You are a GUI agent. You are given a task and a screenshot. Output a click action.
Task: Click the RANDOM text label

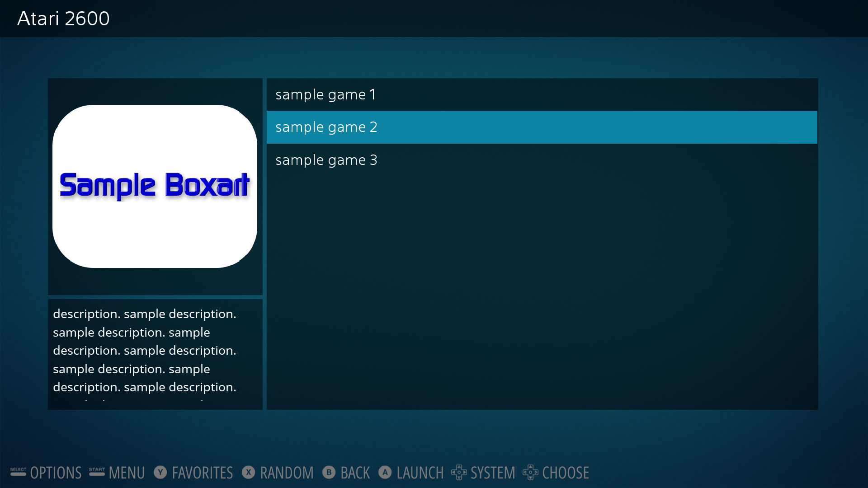[x=287, y=473]
